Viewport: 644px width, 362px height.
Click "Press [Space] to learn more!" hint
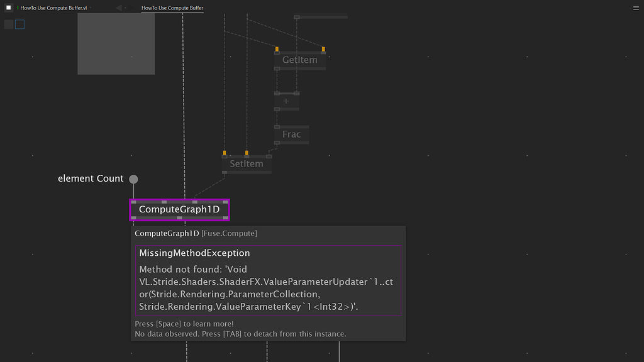(184, 324)
